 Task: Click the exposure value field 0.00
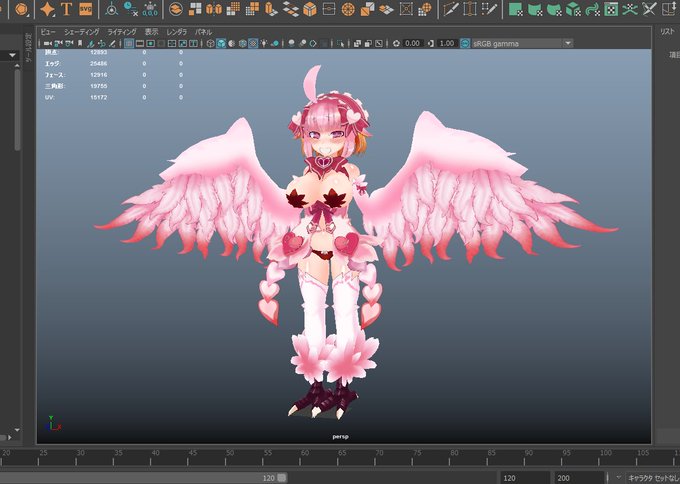click(412, 43)
